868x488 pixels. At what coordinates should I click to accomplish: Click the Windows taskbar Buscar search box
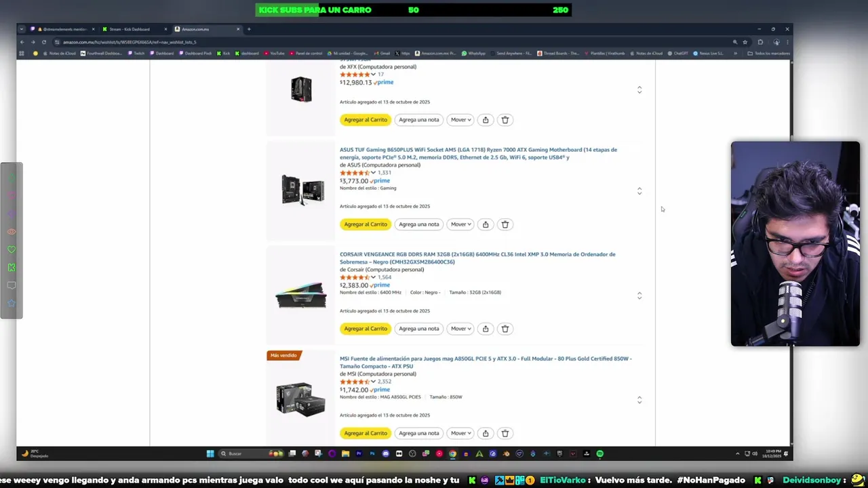251,453
